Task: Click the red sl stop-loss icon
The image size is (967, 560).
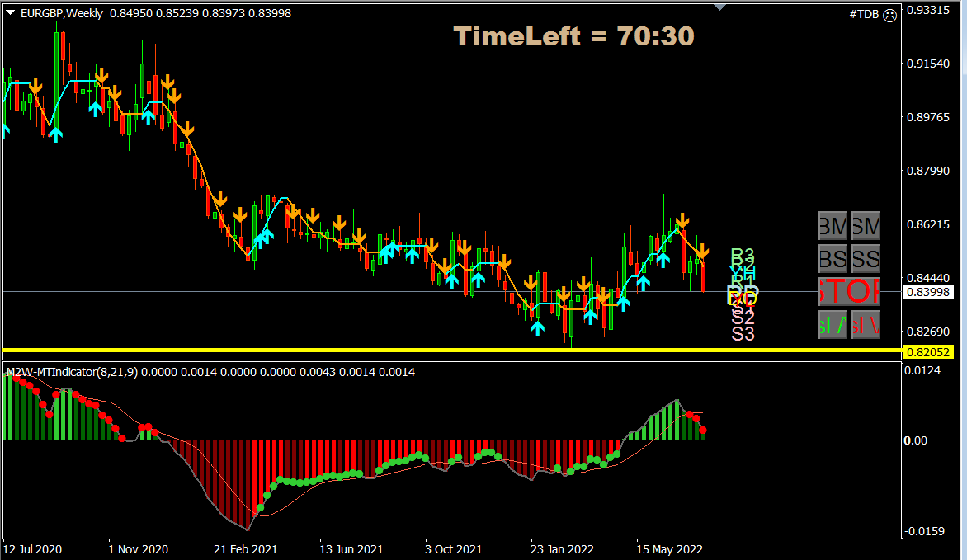Action: click(866, 325)
